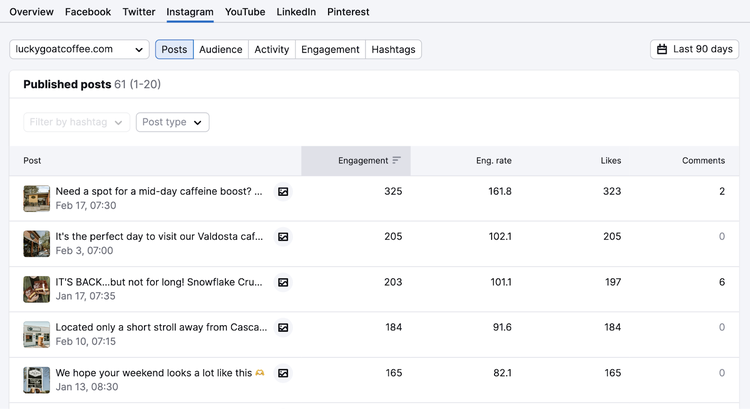Viewport: 750px width, 409px height.
Task: Click the calendar icon in date range button
Action: click(x=662, y=49)
